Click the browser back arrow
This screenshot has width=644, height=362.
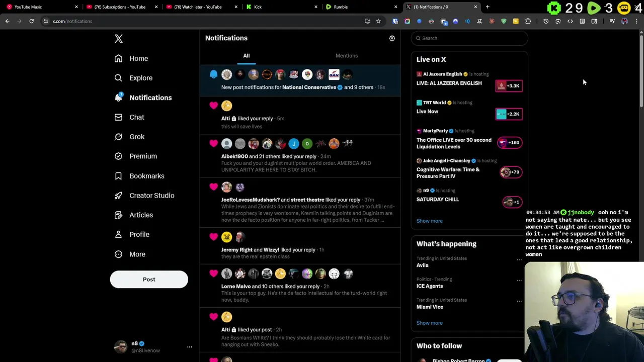pos(7,21)
